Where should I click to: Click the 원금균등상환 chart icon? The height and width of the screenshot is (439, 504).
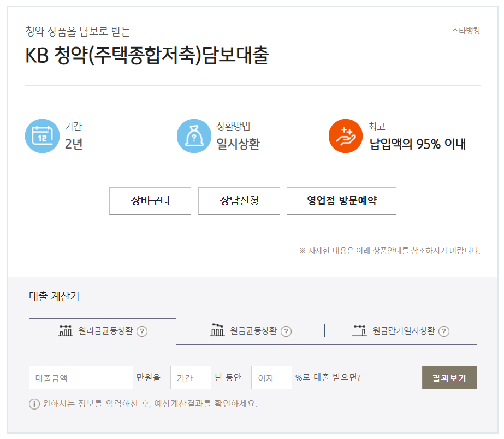click(217, 330)
